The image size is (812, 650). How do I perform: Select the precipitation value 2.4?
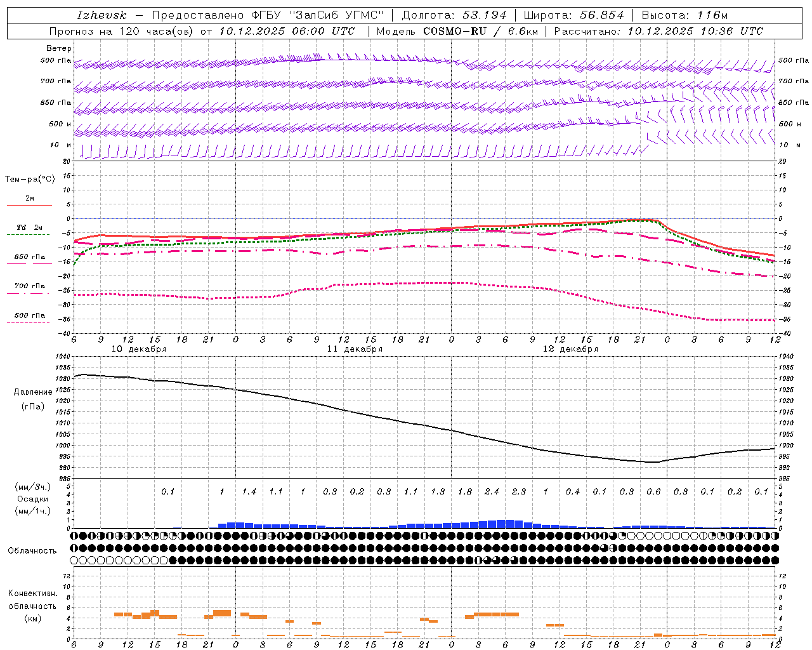pyautogui.click(x=492, y=491)
